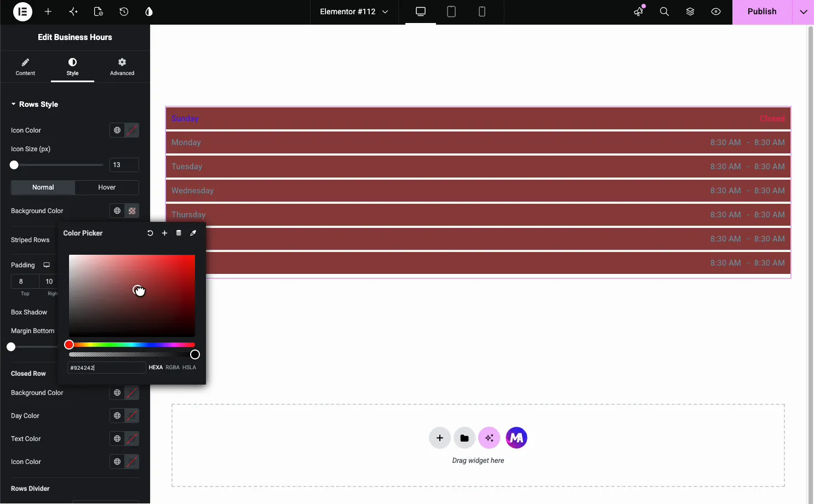Click Closed Row Icon Color swatch
814x504 pixels.
point(132,462)
